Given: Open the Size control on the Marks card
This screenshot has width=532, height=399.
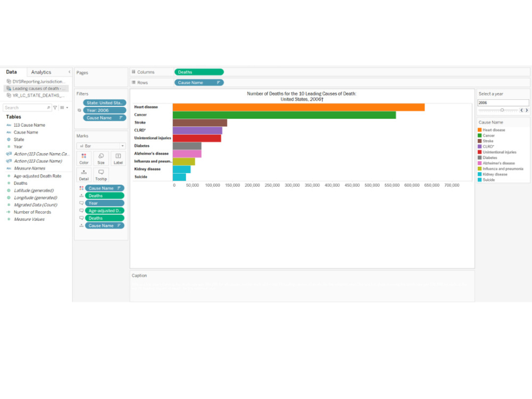Looking at the screenshot, I should (101, 157).
